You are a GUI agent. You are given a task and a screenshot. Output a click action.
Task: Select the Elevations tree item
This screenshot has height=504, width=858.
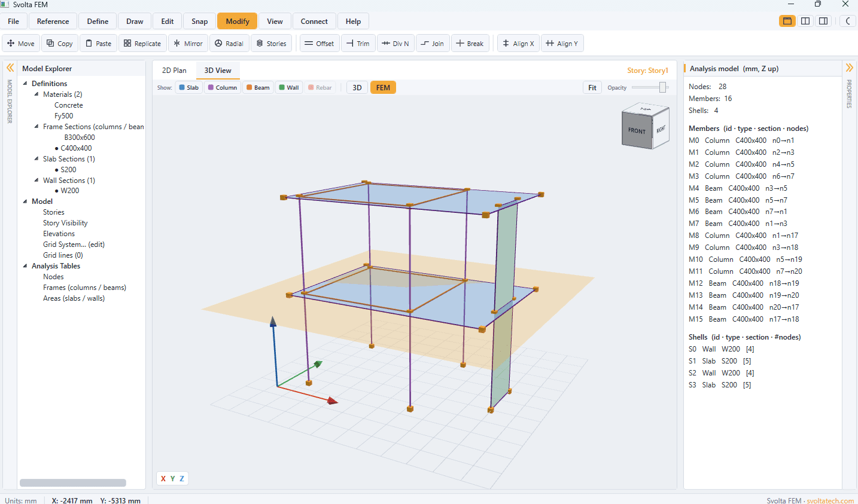[59, 234]
